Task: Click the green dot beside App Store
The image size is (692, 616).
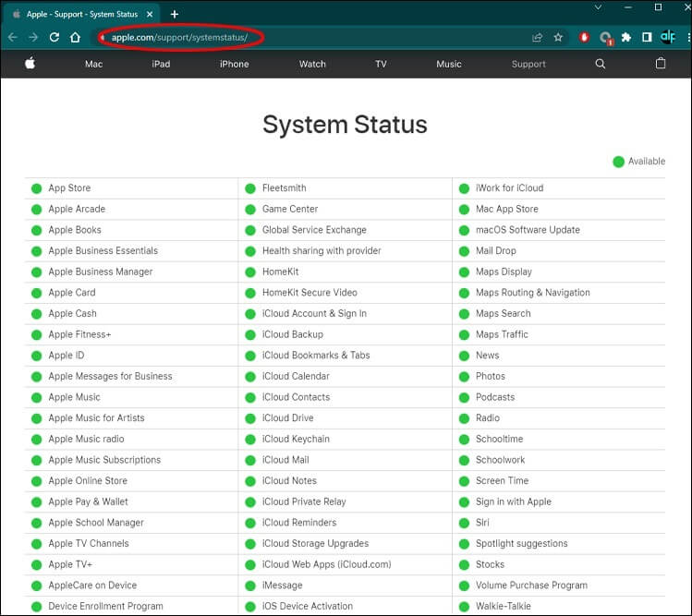Action: [x=37, y=188]
